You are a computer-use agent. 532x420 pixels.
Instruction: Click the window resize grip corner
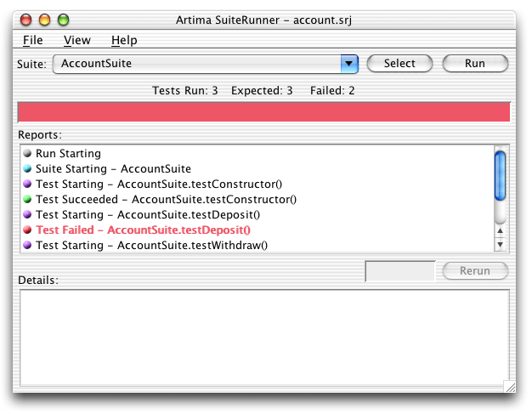510,387
